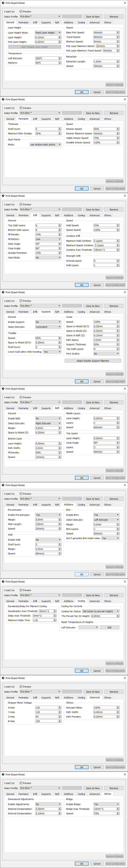The height and width of the screenshot is (868, 128).
Task: Open the Layer Height Mode dropdown
Action: (x=48, y=33)
